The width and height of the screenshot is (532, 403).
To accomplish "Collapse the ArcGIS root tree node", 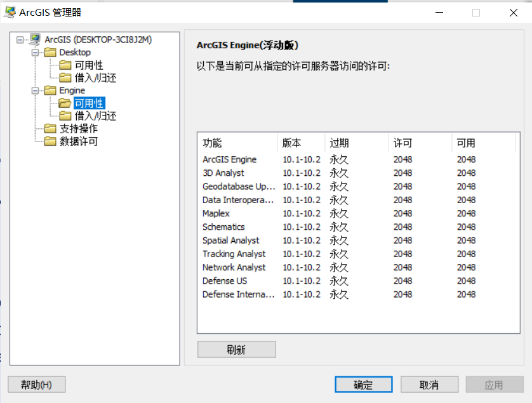I will click(20, 40).
